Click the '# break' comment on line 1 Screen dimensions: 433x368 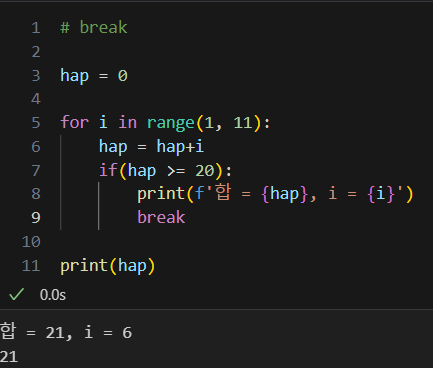point(94,27)
